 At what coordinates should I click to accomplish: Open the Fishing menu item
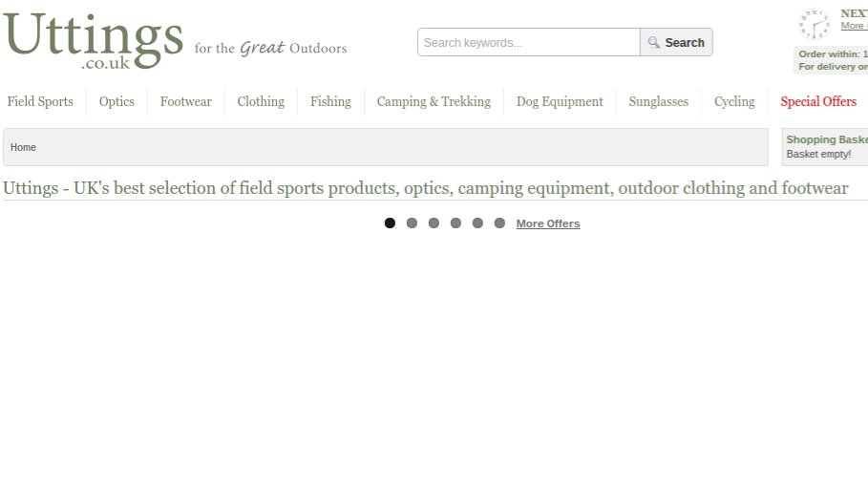(x=330, y=101)
